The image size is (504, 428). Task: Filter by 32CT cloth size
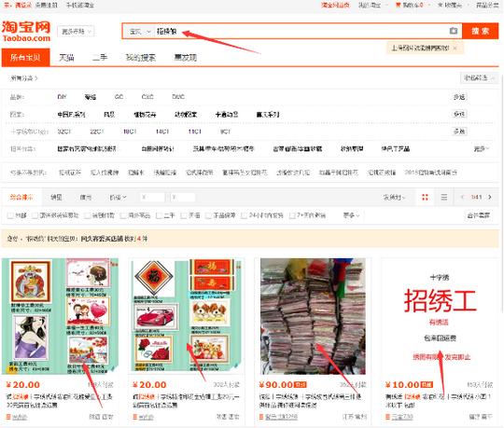[x=64, y=131]
